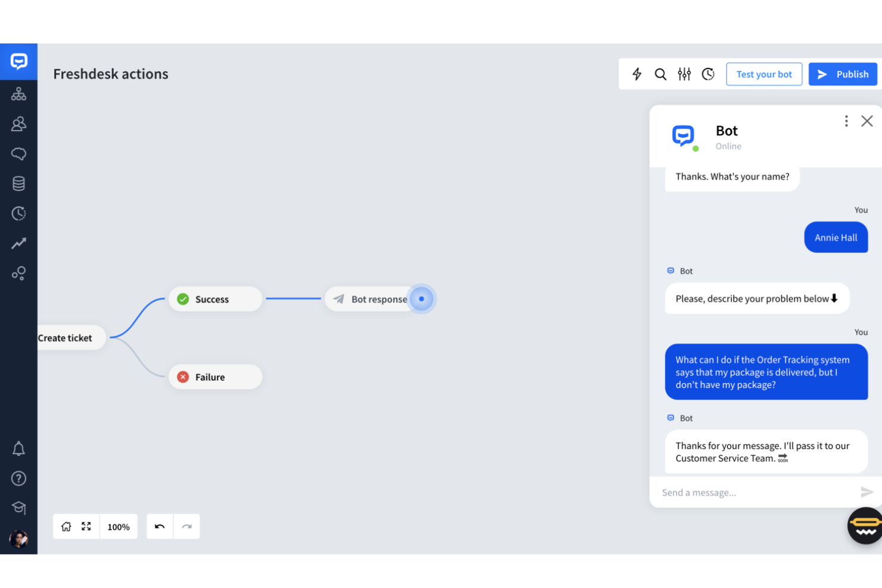This screenshot has height=588, width=882.
Task: Undo the last canvas change
Action: [159, 526]
